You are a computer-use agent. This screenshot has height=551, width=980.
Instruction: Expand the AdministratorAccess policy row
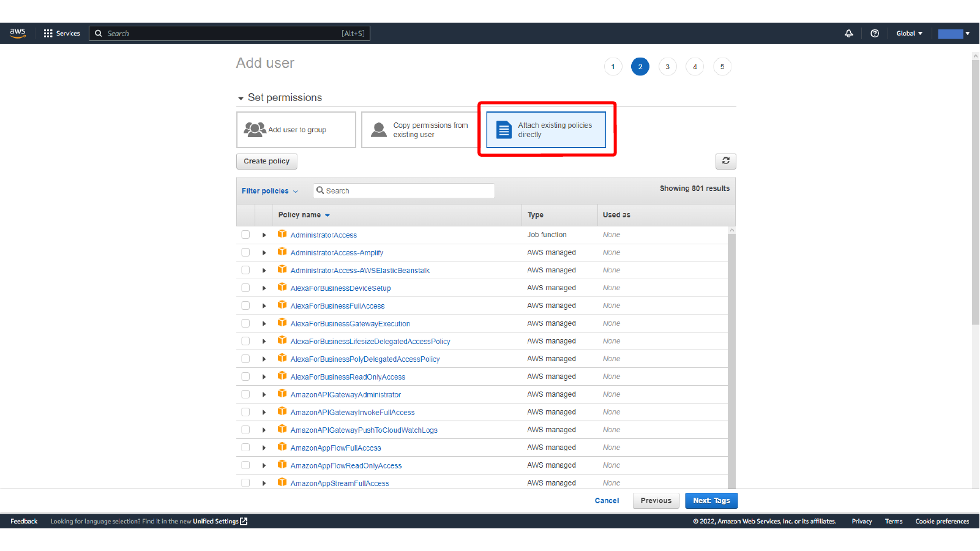pyautogui.click(x=264, y=235)
